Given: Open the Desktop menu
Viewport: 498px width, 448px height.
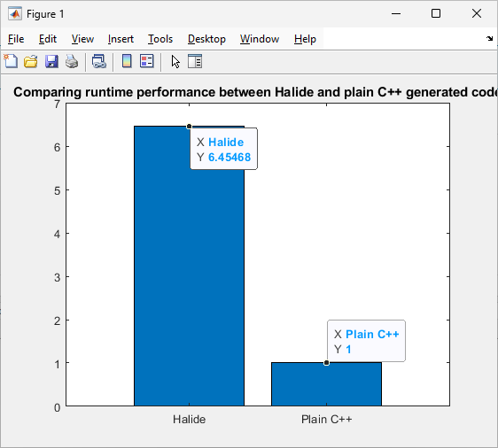Looking at the screenshot, I should pyautogui.click(x=206, y=39).
